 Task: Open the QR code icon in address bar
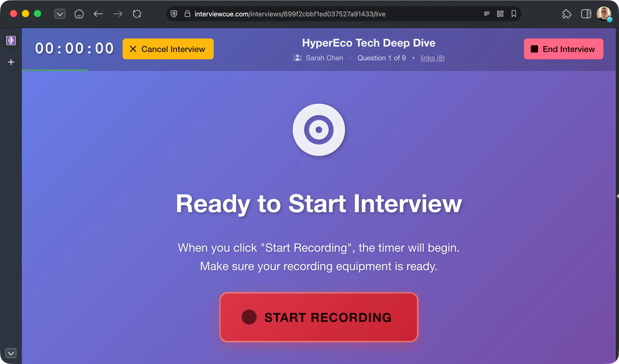pos(500,14)
